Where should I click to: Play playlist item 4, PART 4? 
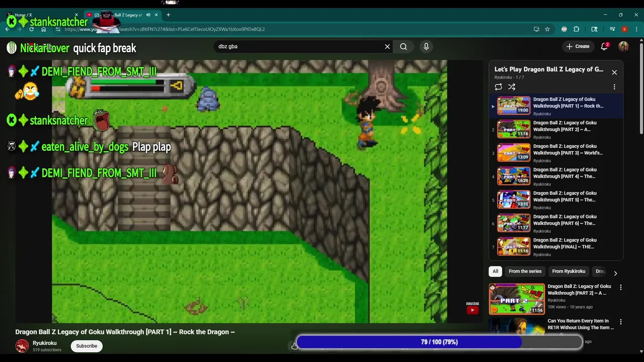click(x=556, y=176)
